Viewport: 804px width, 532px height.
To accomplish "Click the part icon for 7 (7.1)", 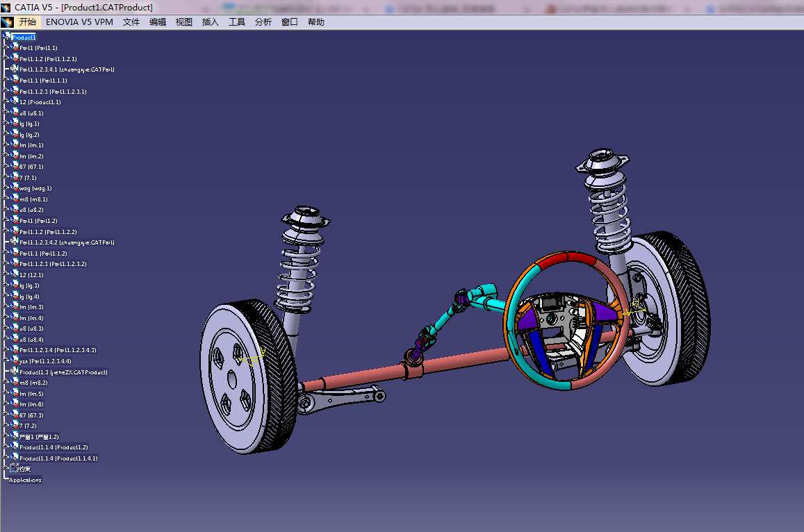I will [15, 177].
